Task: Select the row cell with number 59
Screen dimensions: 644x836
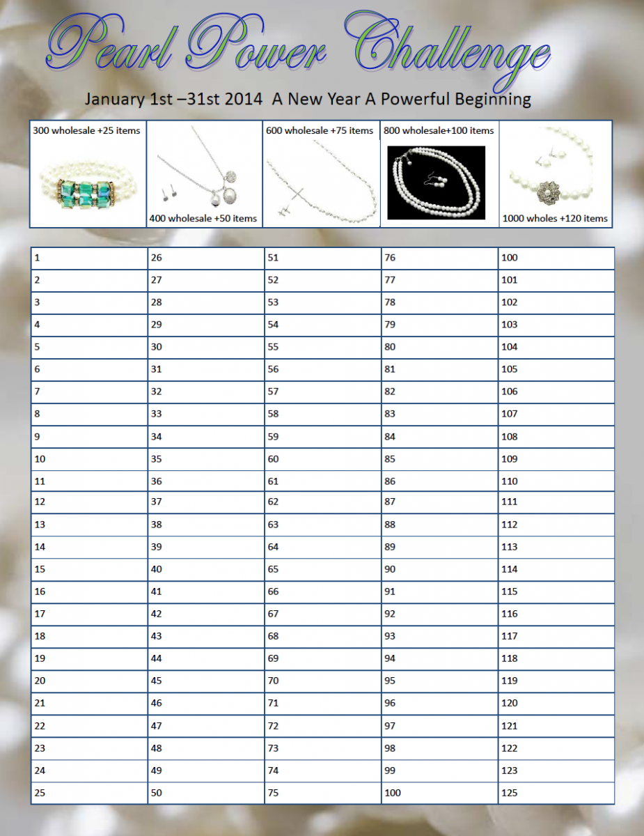Action: pos(322,437)
